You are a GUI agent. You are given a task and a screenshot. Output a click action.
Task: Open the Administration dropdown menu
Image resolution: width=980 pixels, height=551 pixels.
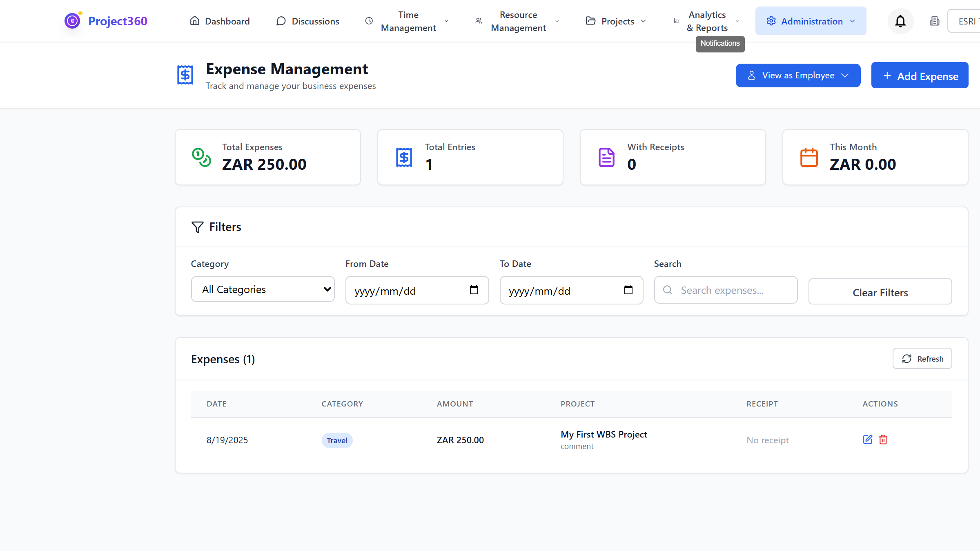pos(811,21)
